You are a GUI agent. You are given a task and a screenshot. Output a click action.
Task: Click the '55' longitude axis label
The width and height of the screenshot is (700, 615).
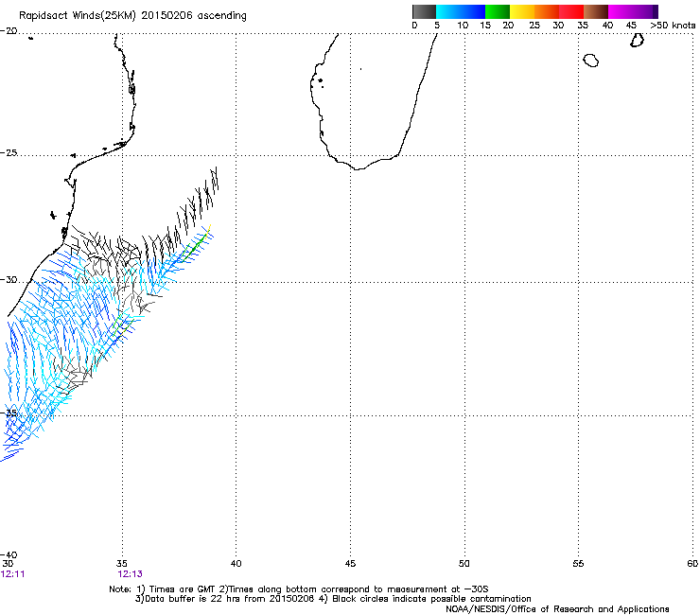(578, 564)
